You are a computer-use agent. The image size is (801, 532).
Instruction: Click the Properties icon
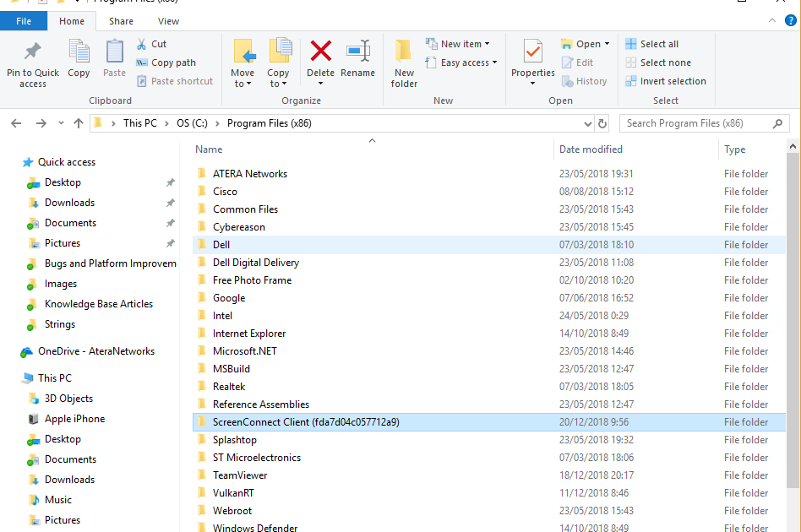pyautogui.click(x=533, y=52)
